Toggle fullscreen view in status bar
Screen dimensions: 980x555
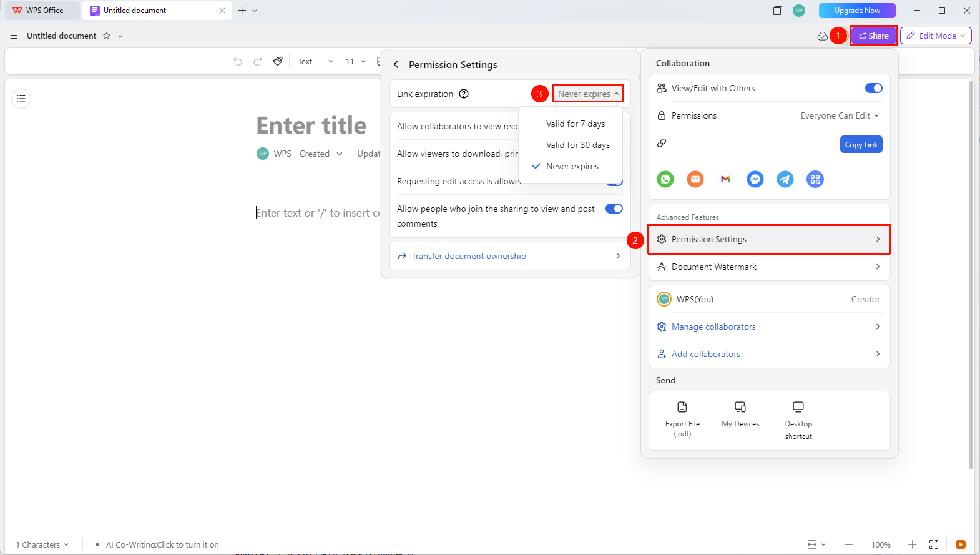tap(934, 544)
